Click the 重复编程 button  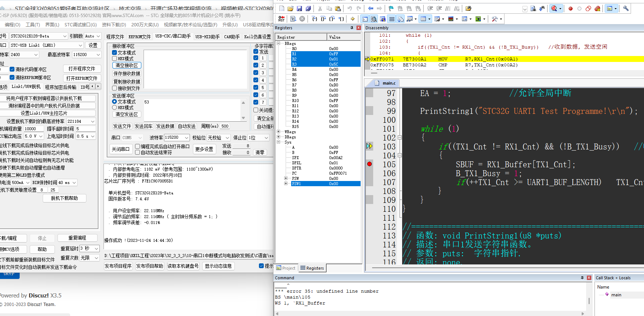(77, 238)
